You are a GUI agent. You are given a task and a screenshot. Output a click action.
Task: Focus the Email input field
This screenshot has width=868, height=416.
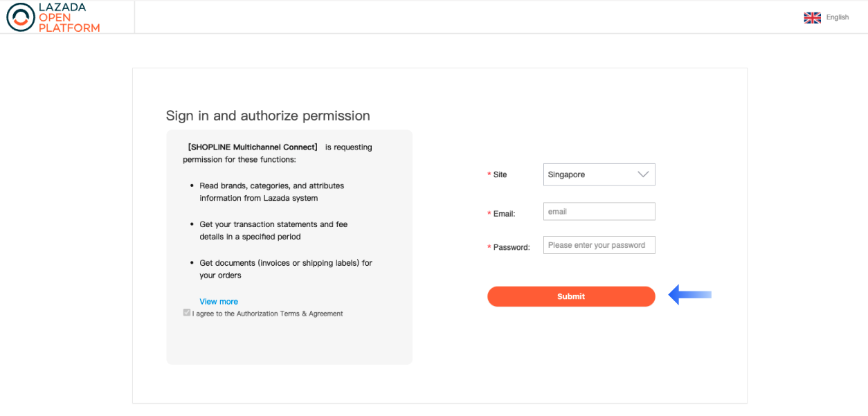pyautogui.click(x=599, y=212)
